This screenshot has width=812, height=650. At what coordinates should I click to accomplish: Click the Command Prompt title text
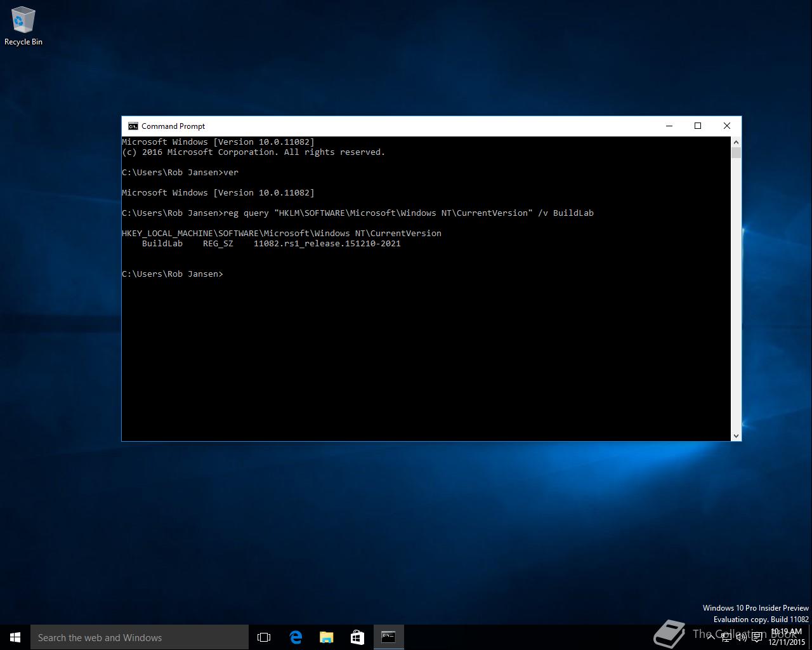click(173, 126)
